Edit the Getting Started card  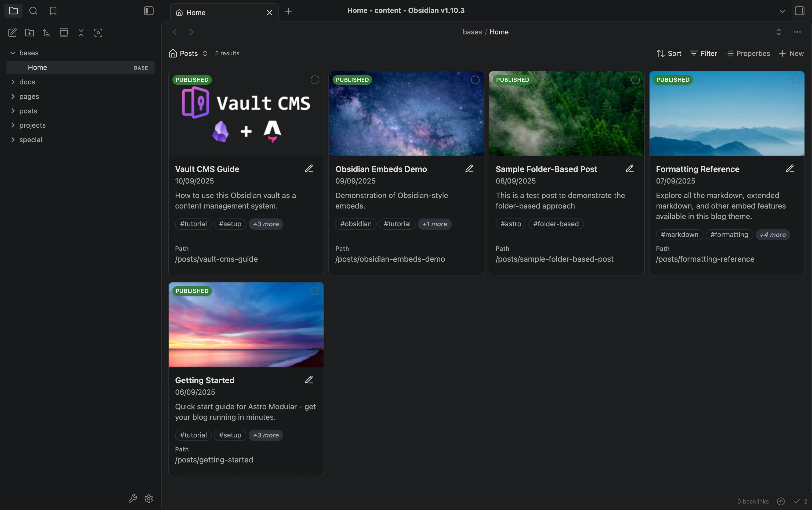pyautogui.click(x=309, y=380)
